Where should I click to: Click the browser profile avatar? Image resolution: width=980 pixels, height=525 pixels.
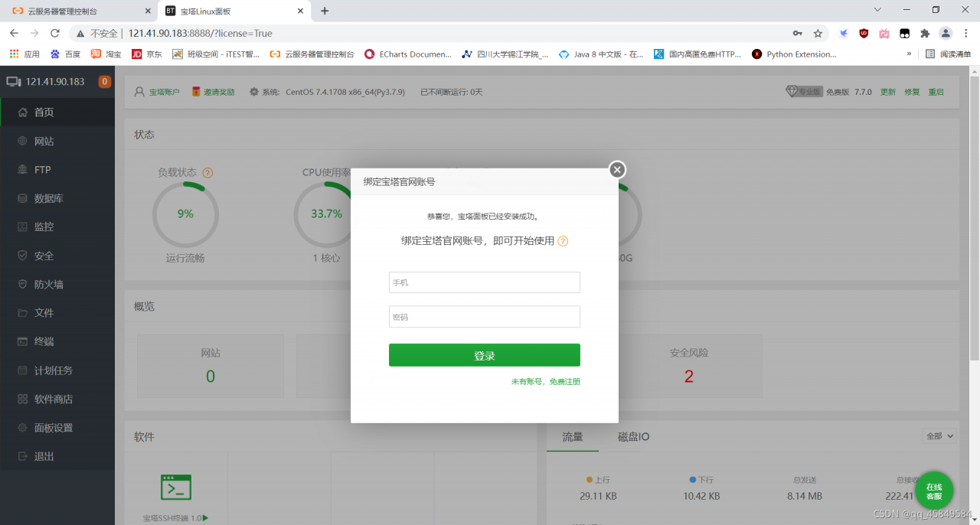click(x=946, y=33)
